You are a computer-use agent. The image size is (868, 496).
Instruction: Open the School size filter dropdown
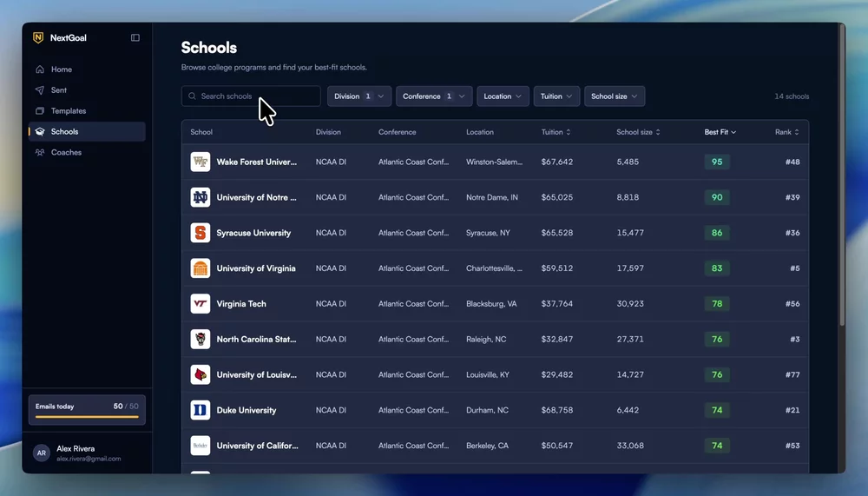[615, 96]
